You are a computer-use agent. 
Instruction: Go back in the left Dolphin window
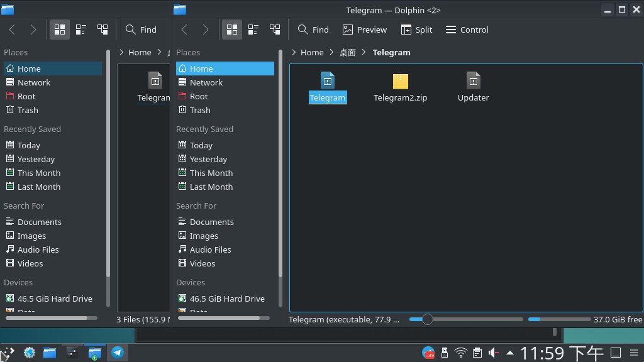point(12,30)
